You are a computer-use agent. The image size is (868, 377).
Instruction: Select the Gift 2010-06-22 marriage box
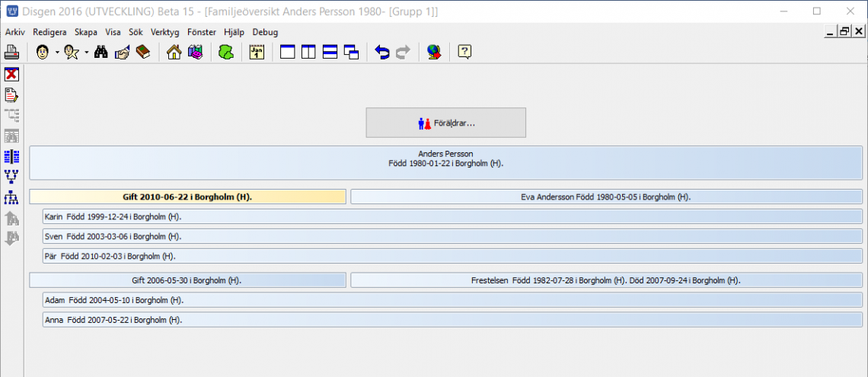click(x=187, y=196)
